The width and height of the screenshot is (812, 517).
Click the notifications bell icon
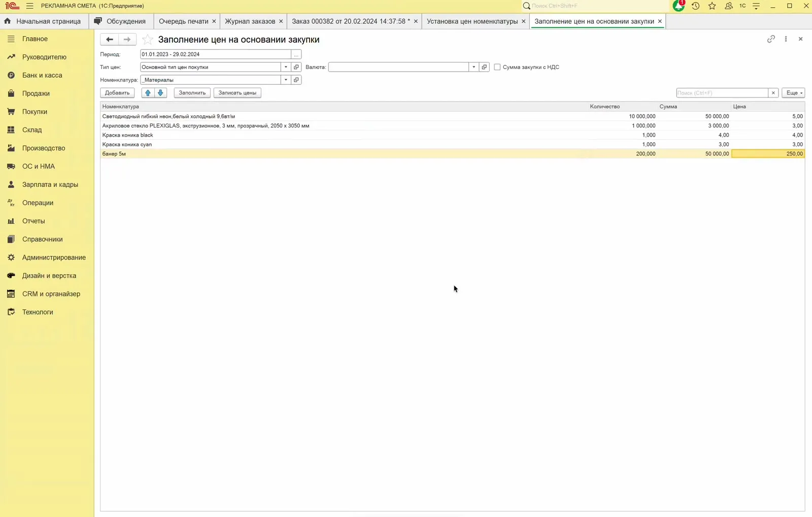tap(679, 6)
